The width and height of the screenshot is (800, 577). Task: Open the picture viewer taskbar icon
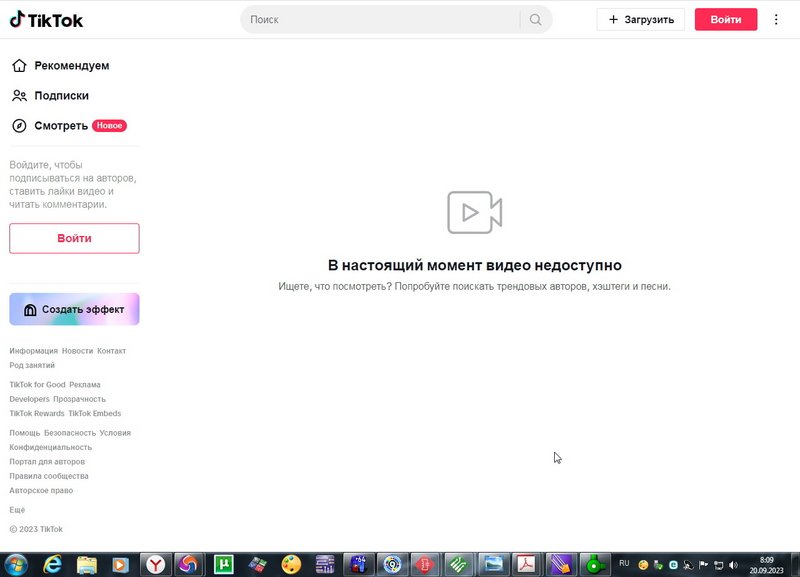[x=493, y=565]
